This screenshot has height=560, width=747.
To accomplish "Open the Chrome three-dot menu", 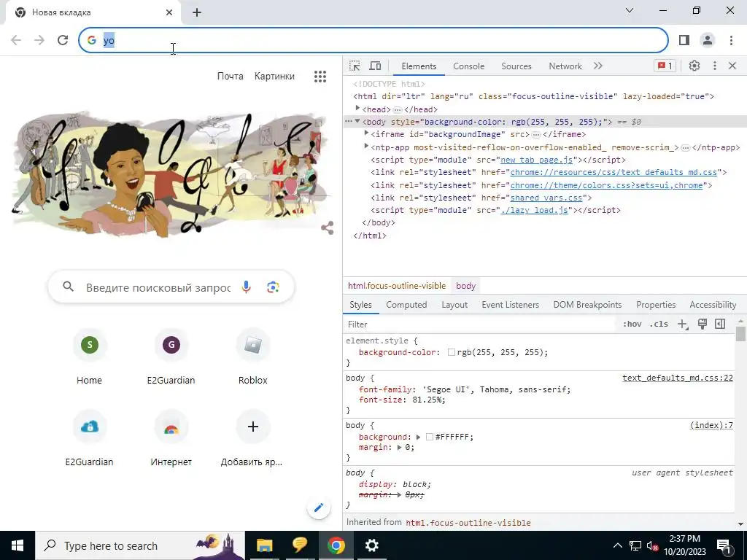I will tap(731, 40).
